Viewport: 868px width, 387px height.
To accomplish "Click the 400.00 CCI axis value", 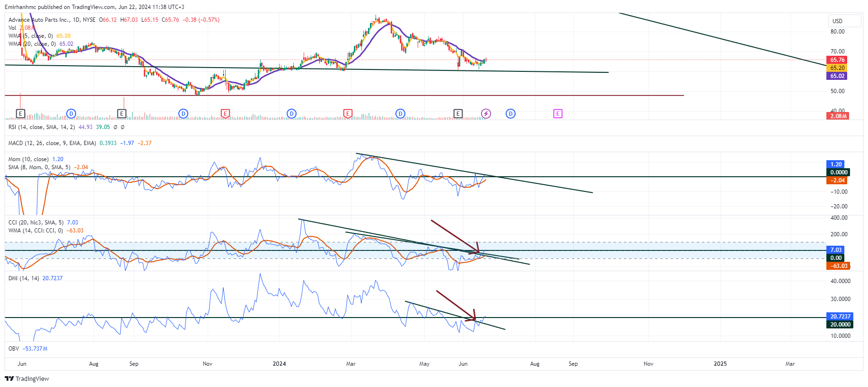I will pyautogui.click(x=839, y=218).
